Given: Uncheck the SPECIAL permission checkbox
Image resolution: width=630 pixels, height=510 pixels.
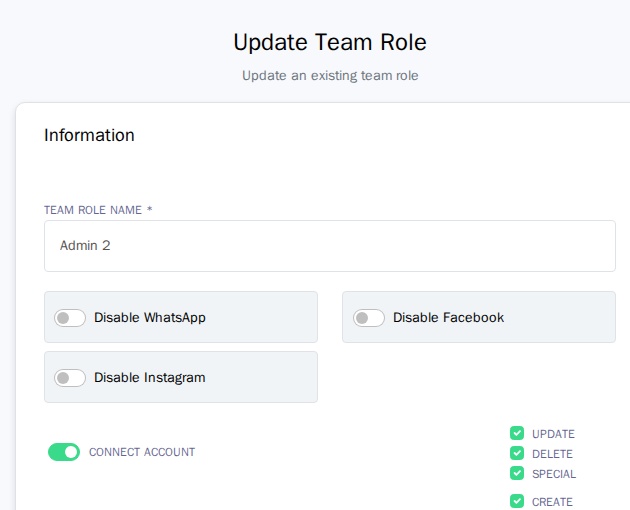Looking at the screenshot, I should [x=517, y=473].
